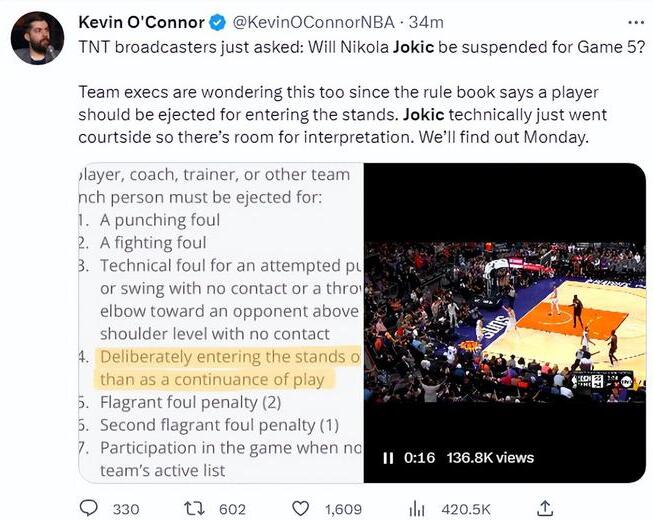Open Kevin O'Connor's profile avatar
This screenshot has width=653, height=521.
click(37, 38)
